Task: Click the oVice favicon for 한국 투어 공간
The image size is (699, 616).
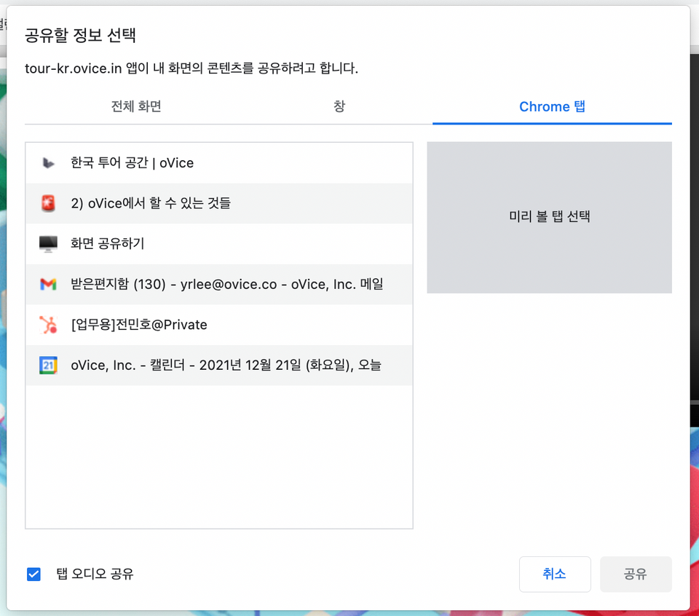Action: pos(48,163)
